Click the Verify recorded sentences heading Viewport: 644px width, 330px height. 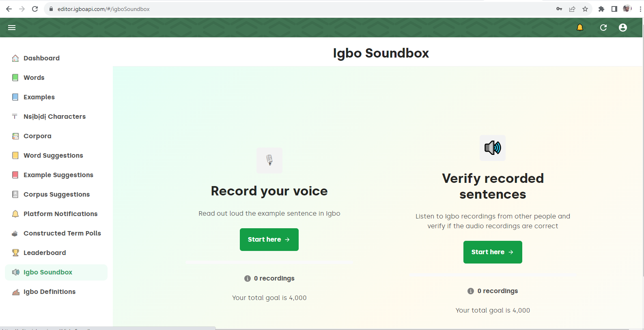pos(493,186)
